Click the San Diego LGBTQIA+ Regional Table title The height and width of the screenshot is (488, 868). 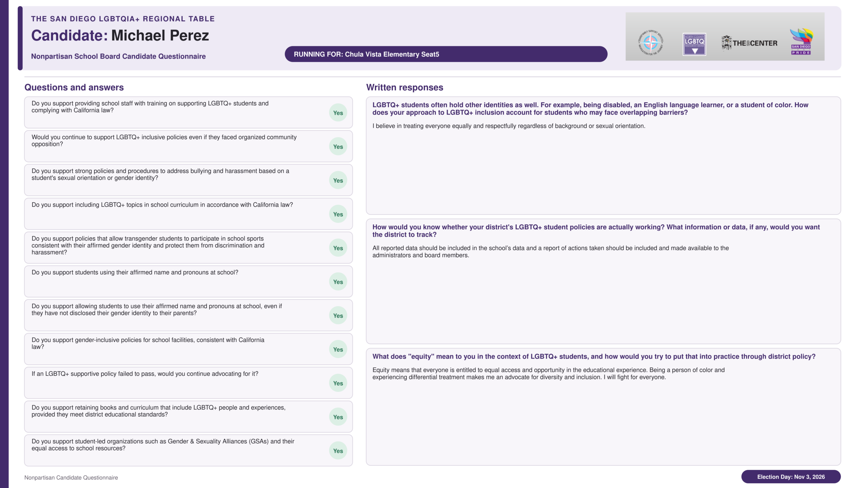pyautogui.click(x=123, y=19)
